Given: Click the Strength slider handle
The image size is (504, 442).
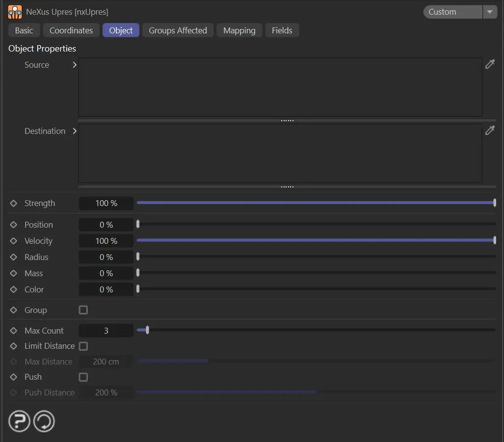Looking at the screenshot, I should pyautogui.click(x=494, y=203).
